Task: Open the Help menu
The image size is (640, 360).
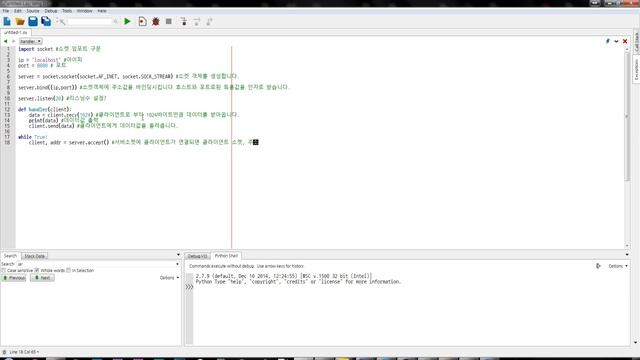Action: (102, 11)
